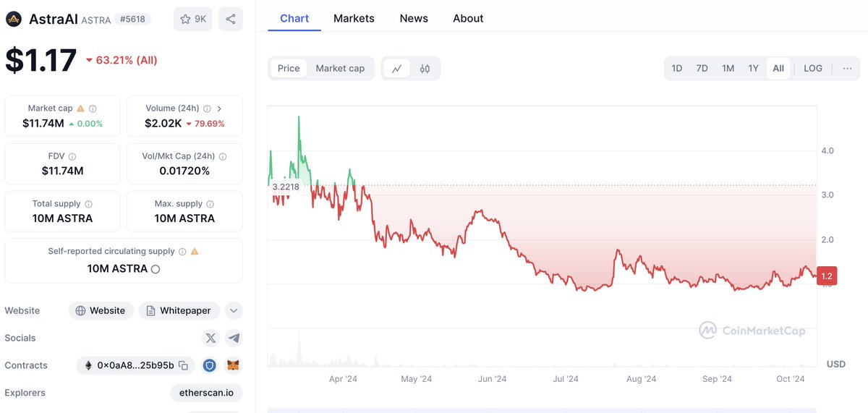This screenshot has height=413, width=868.
Task: Click the share icon next to watchlist
Action: 230,19
